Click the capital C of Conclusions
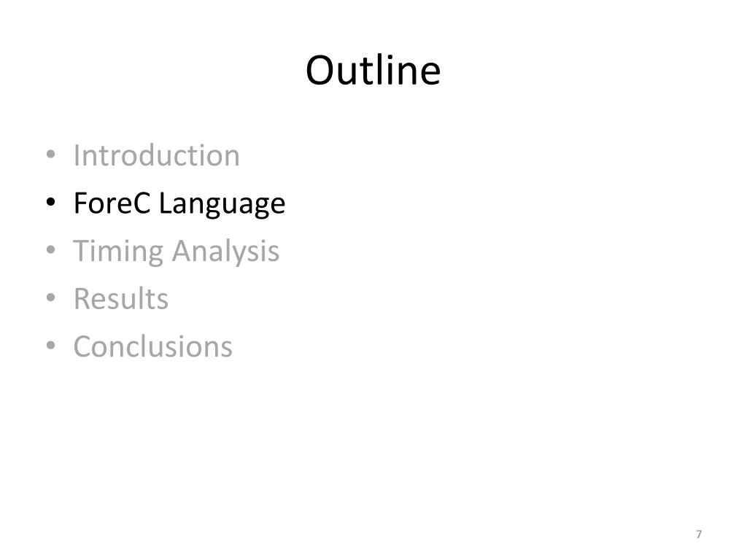 (83, 346)
